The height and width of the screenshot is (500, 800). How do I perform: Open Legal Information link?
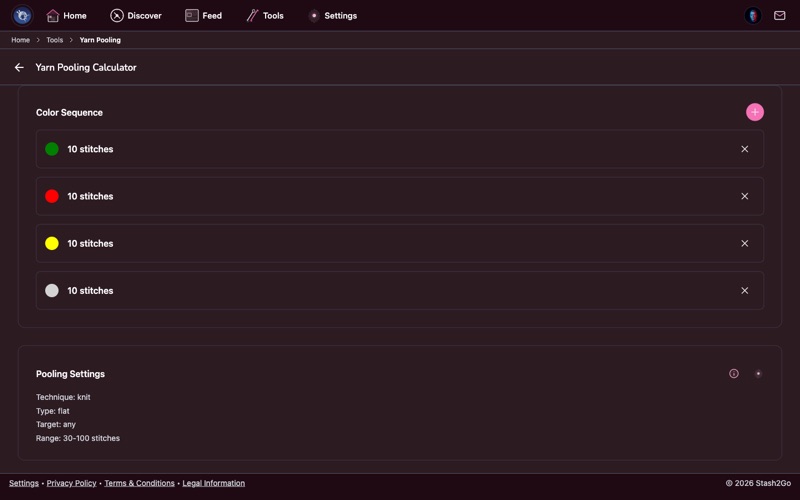click(214, 483)
